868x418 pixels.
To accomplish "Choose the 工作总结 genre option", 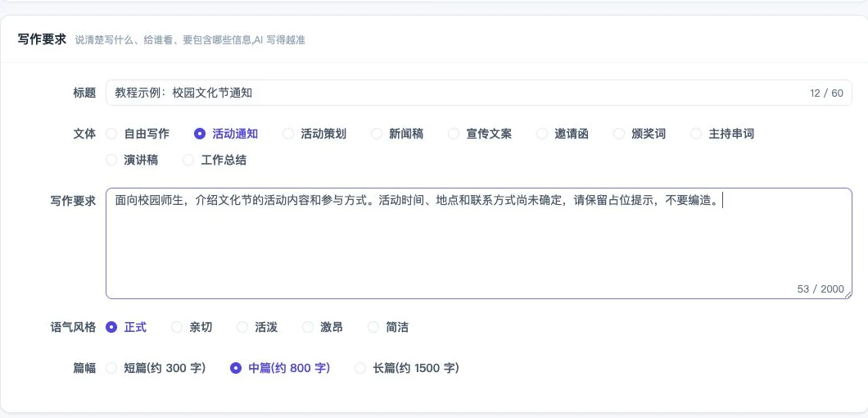I will click(215, 160).
